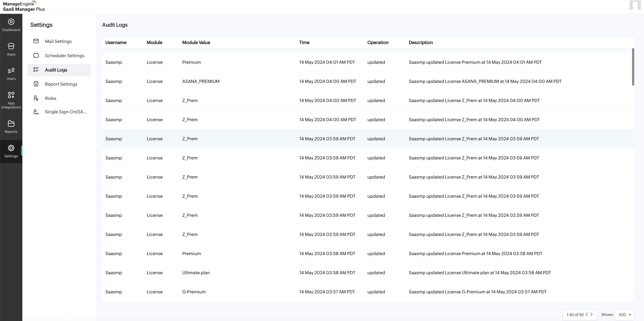Open the Shows per-page dropdown

click(624, 314)
